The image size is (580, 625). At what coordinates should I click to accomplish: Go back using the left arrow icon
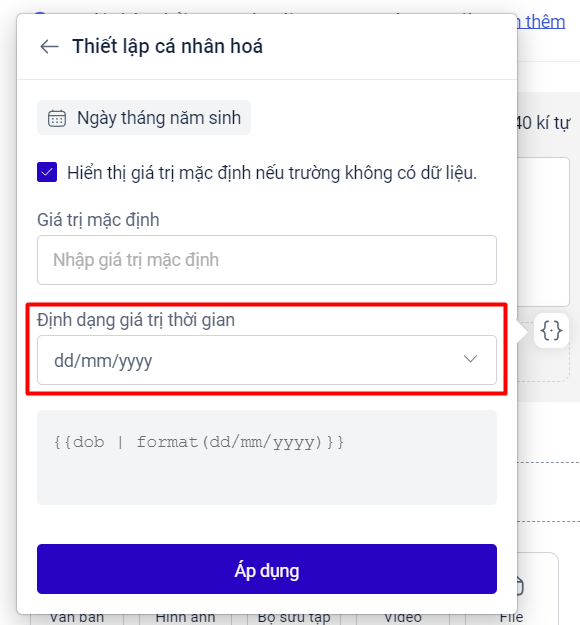(x=49, y=46)
